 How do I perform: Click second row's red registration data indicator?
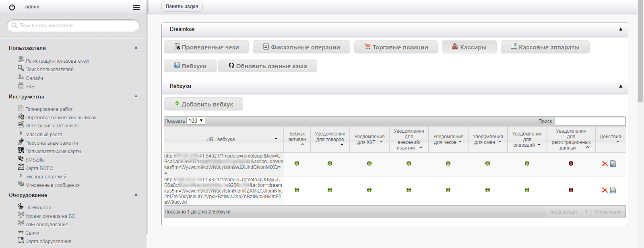coord(571,190)
